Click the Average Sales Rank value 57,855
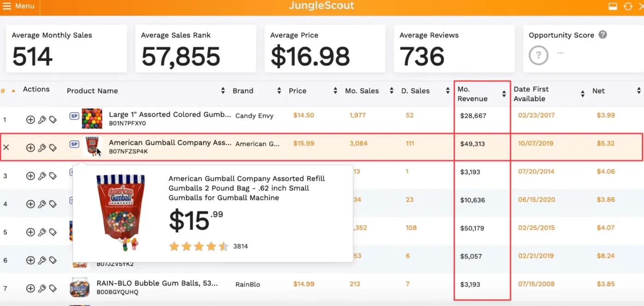Screen dimensions: 644x306 coord(181,57)
